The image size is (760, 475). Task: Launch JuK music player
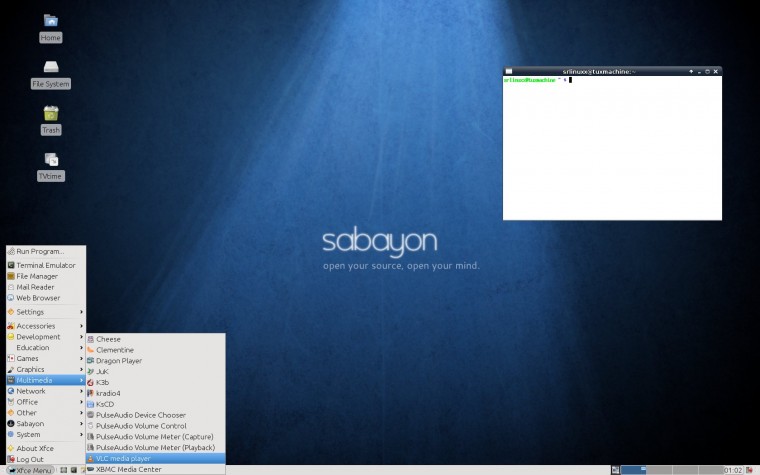156,372
